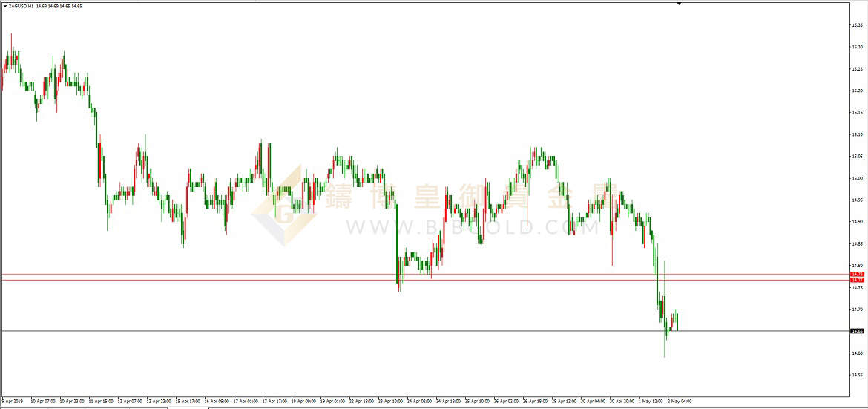The width and height of the screenshot is (868, 409).
Task: Click the 14.55 price axis label
Action: click(x=858, y=375)
